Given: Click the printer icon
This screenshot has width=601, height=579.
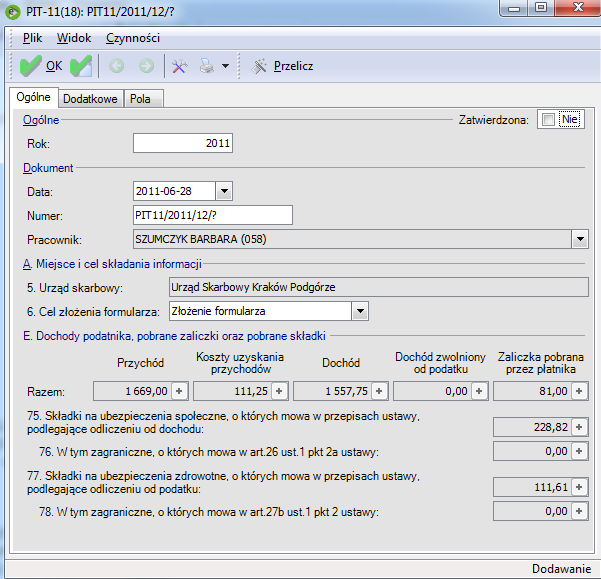Looking at the screenshot, I should 207,66.
